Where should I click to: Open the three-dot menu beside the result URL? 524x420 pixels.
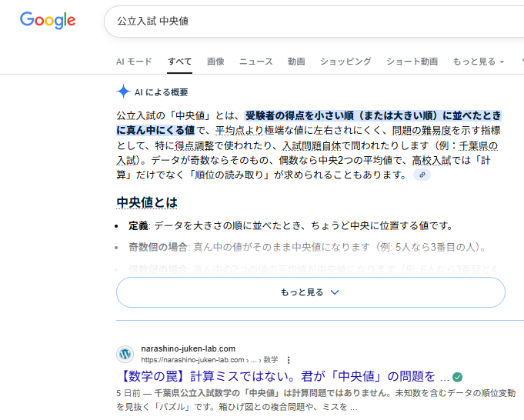[289, 359]
